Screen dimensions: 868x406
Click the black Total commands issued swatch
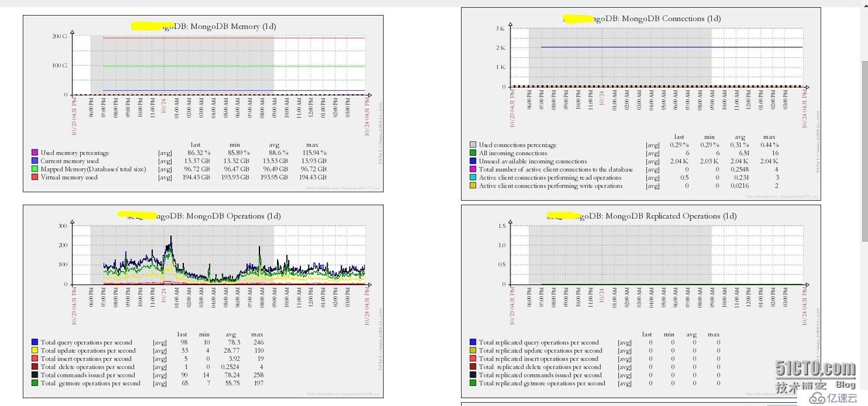click(35, 375)
